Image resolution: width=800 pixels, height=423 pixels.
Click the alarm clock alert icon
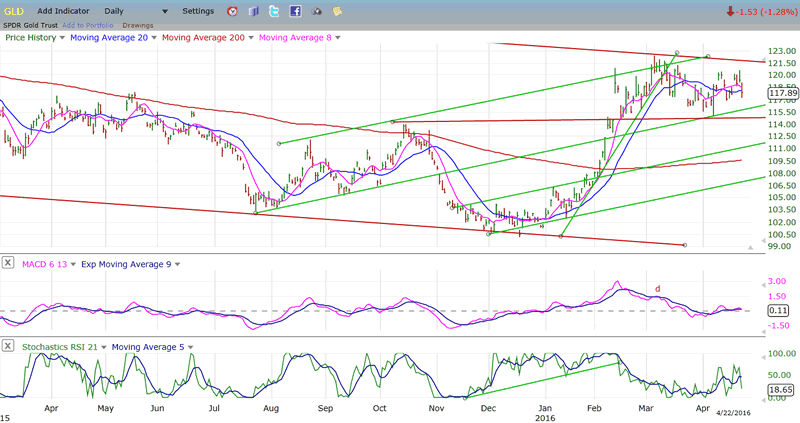click(233, 11)
